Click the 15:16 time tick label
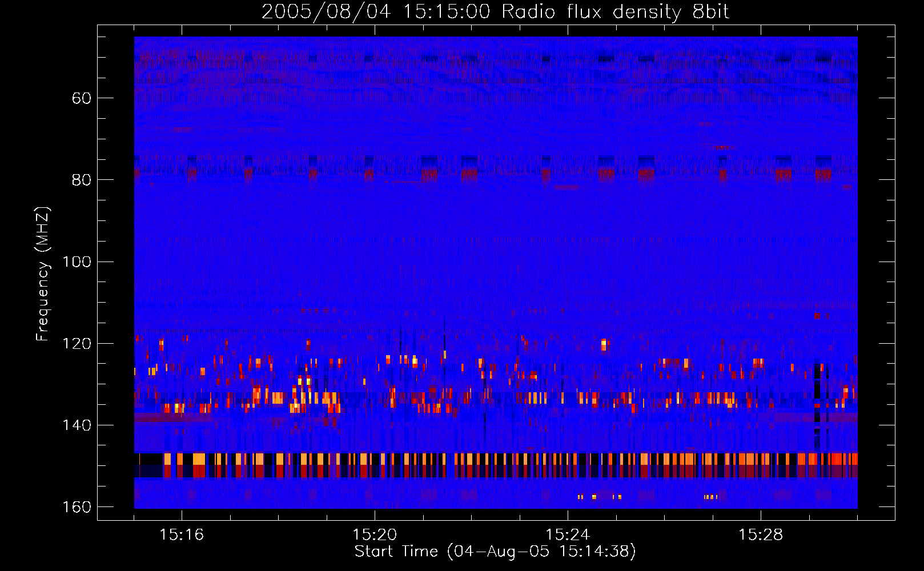This screenshot has height=571, width=924. pos(182,535)
